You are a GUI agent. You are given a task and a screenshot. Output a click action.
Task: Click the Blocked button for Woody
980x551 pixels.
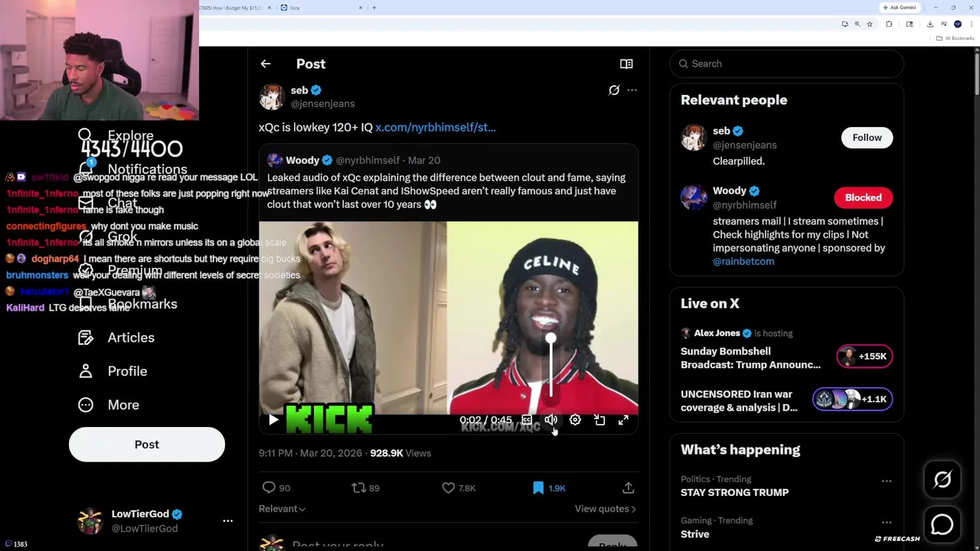863,197
